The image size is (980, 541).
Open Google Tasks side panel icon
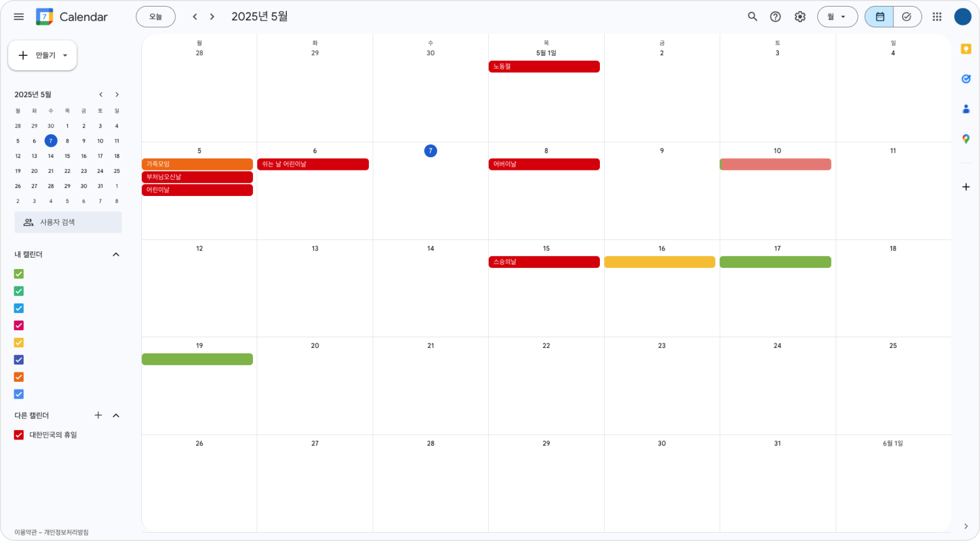(966, 79)
